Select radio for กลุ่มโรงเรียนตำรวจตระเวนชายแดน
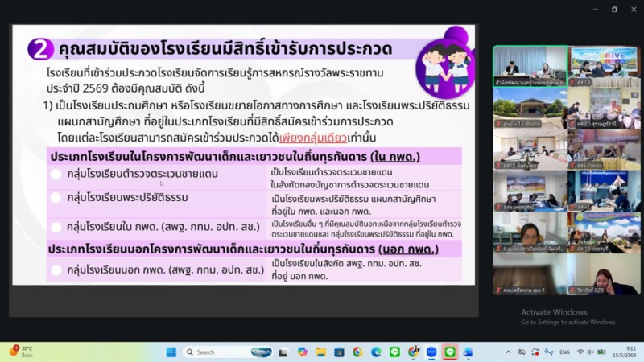This screenshot has width=644, height=362. 56,174
